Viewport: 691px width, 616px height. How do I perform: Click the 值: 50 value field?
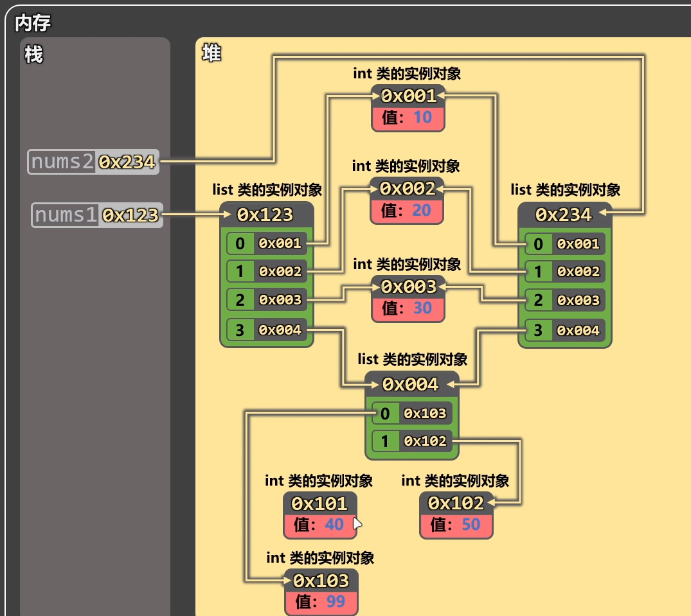tap(456, 525)
